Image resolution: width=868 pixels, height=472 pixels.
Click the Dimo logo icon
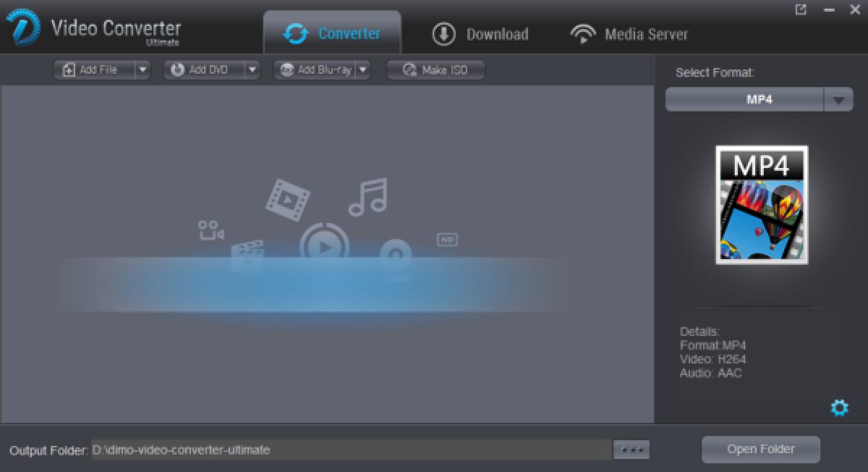click(22, 27)
